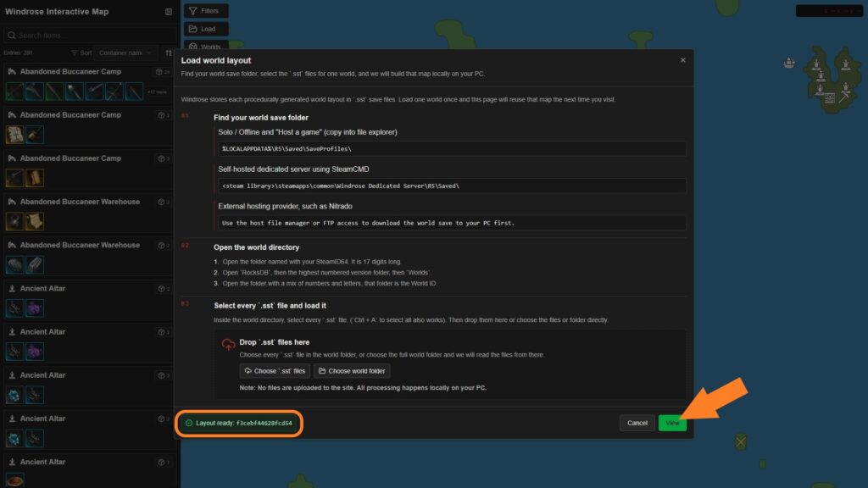This screenshot has width=868, height=488.
Task: Click the 'Find your world save folder' step heading
Action: click(x=261, y=118)
